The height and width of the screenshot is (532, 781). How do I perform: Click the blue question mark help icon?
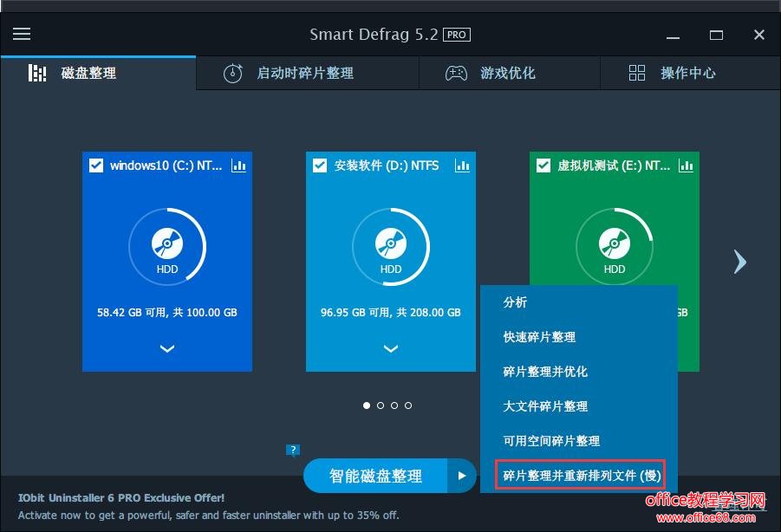tap(293, 450)
